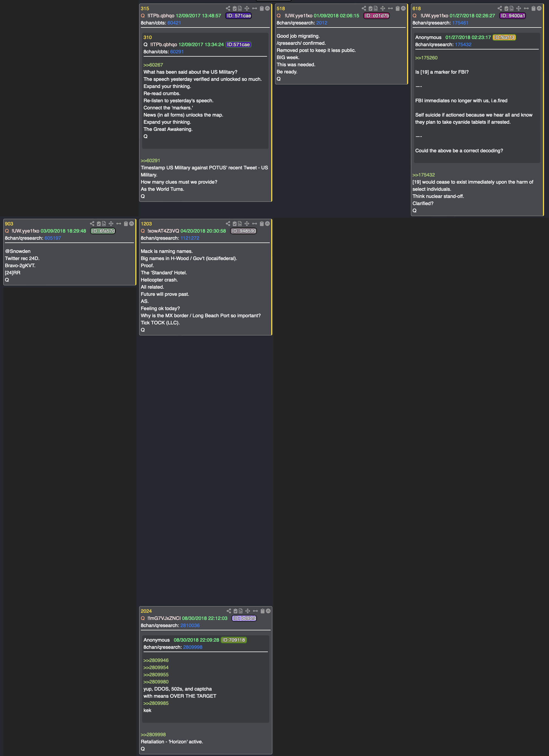The width and height of the screenshot is (549, 756).
Task: Collapse post 618 with the circle arrow
Action: (539, 8)
